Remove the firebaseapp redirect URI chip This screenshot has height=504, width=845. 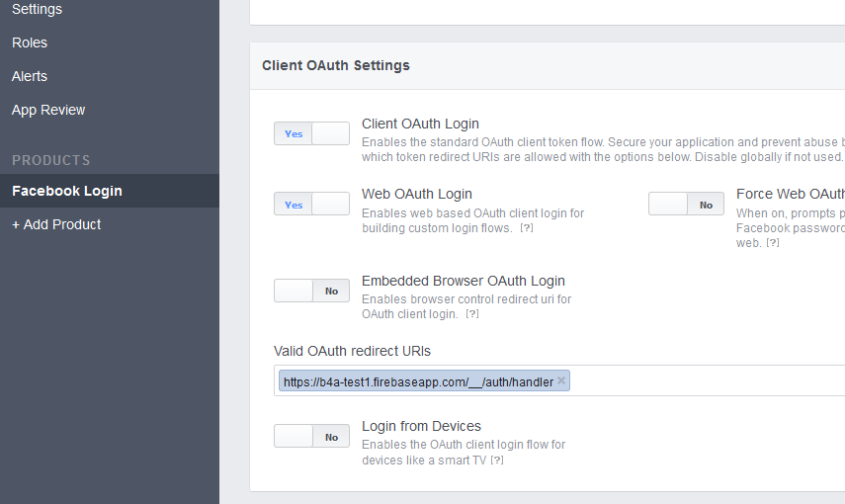(561, 380)
